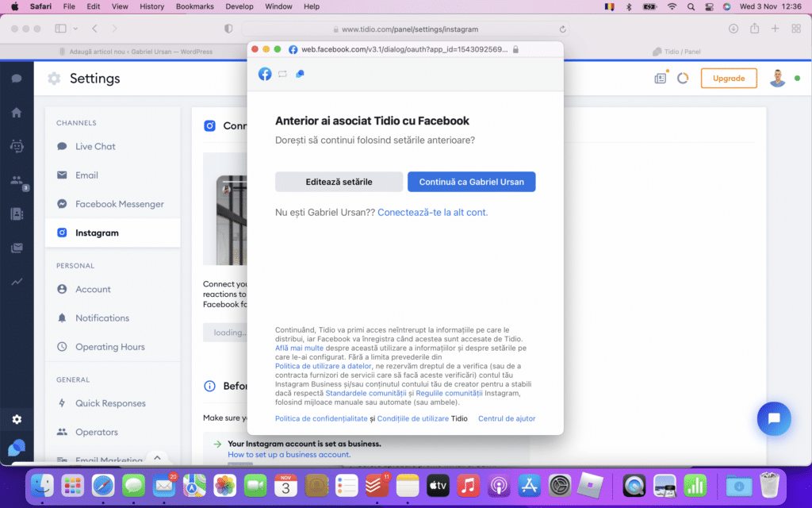
Task: Click the Tidio app icon in the Facebook dialog header
Action: click(x=300, y=74)
